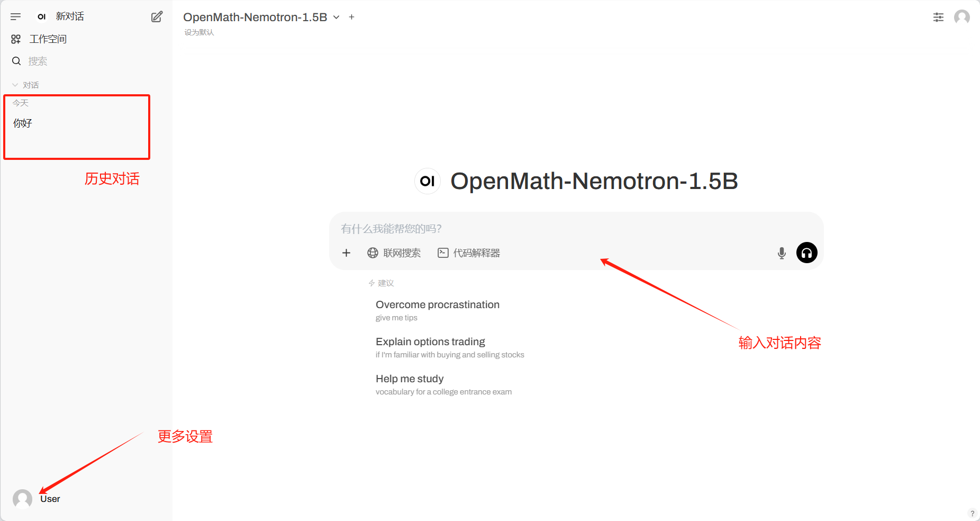Click the sidebar 搜索 search field

38,61
